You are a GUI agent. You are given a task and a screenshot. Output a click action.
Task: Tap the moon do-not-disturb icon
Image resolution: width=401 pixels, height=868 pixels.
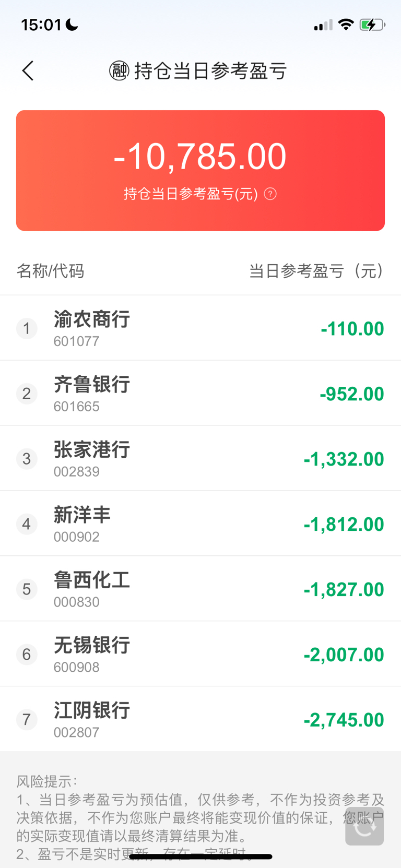(72, 25)
